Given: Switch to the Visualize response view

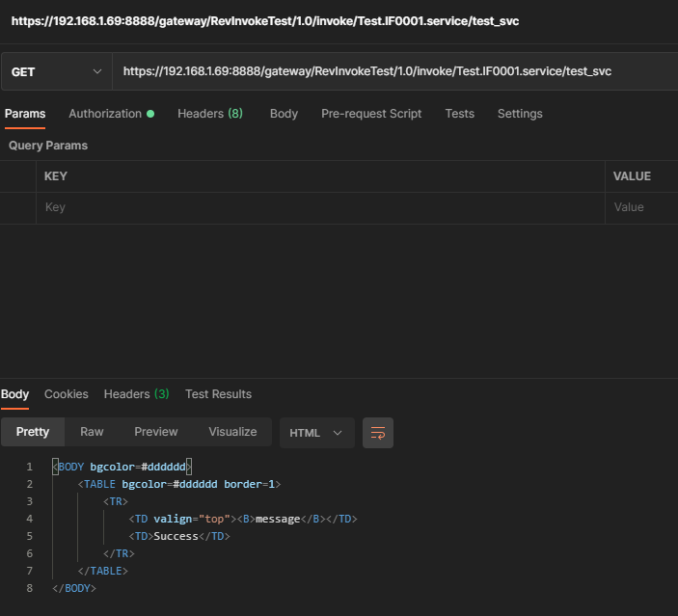Looking at the screenshot, I should pyautogui.click(x=232, y=432).
